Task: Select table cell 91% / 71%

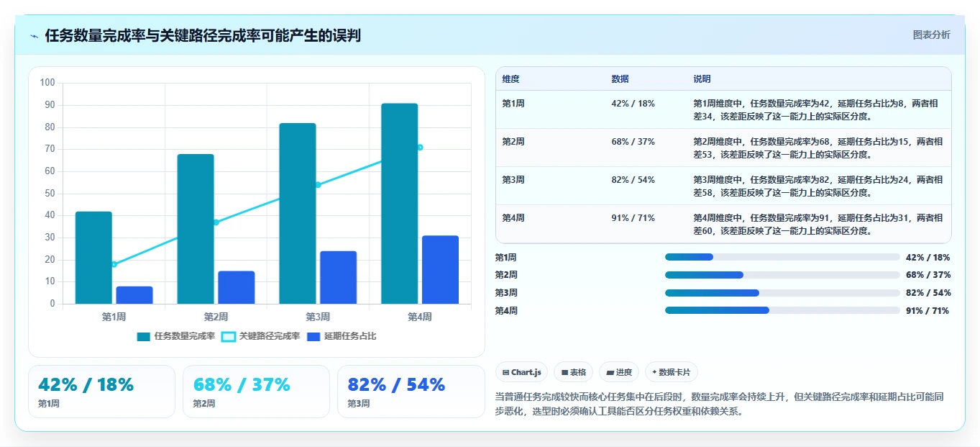Action: pyautogui.click(x=633, y=217)
